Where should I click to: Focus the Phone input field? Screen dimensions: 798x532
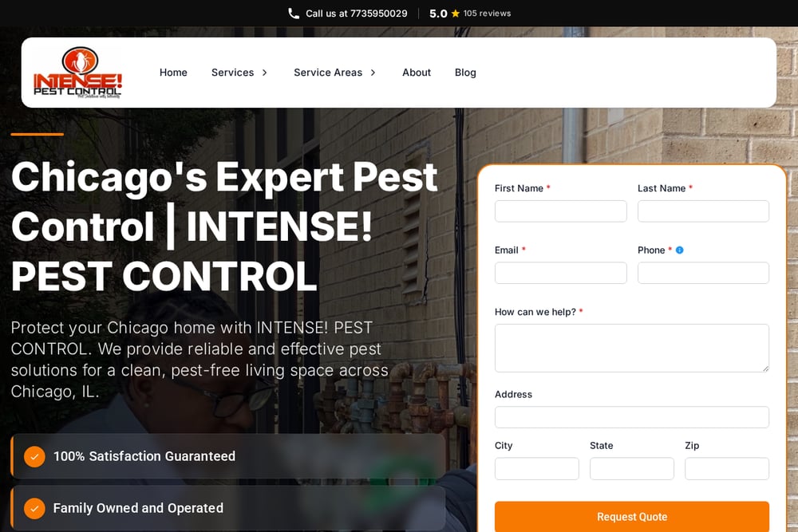703,273
